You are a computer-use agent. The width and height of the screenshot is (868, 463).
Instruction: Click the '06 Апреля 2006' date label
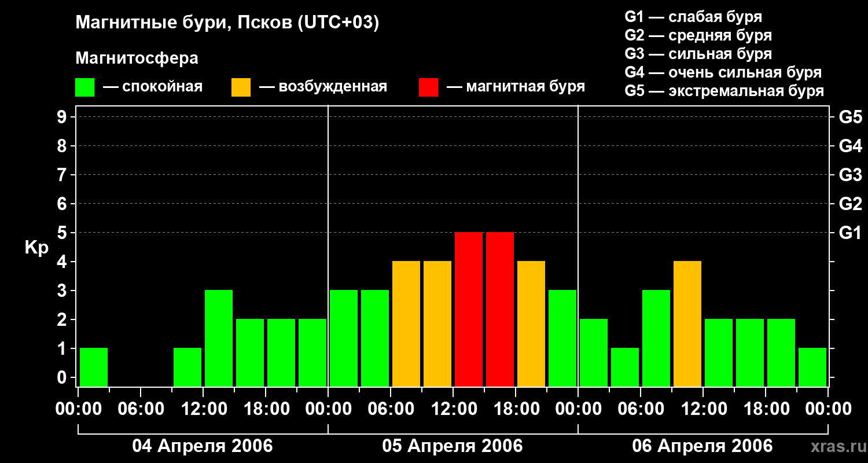click(x=703, y=446)
